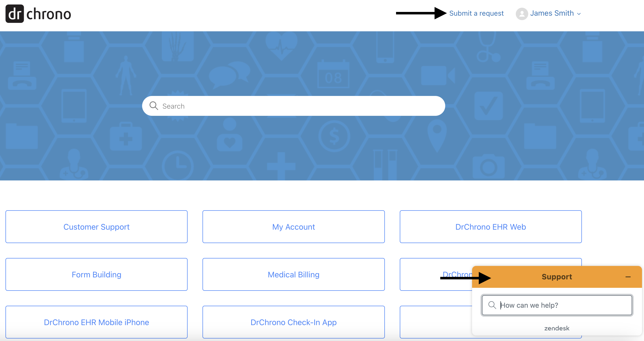Open the DrChrono EHR Mobile iPhone category
The image size is (644, 341).
coord(96,322)
